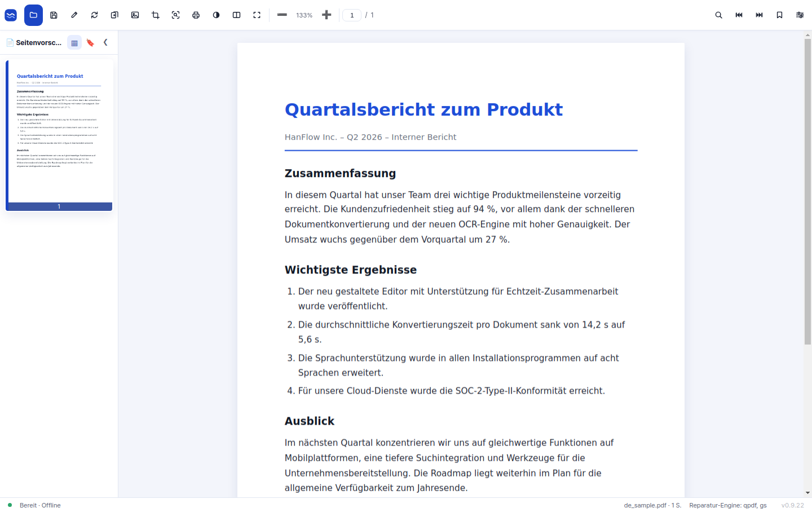Image resolution: width=812 pixels, height=512 pixels.
Task: Click the green status indicator dot
Action: [x=10, y=505]
